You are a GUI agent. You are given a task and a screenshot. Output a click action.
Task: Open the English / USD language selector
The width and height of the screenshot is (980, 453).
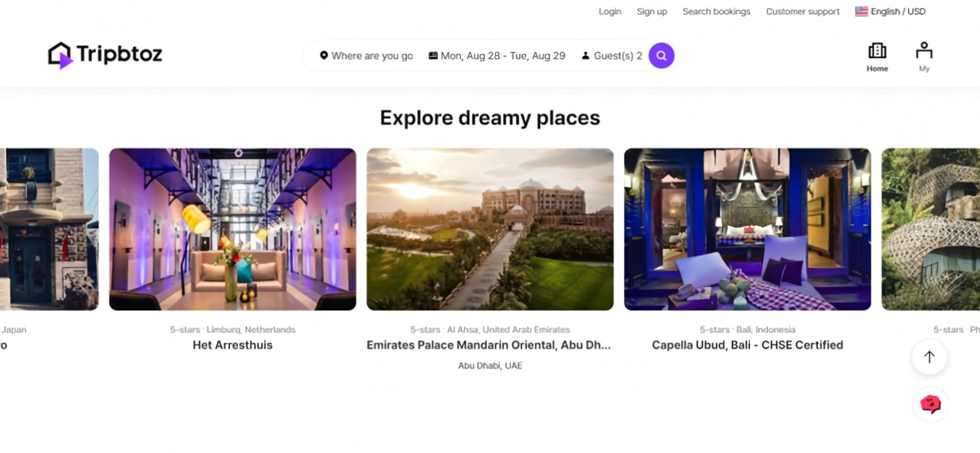(x=898, y=12)
